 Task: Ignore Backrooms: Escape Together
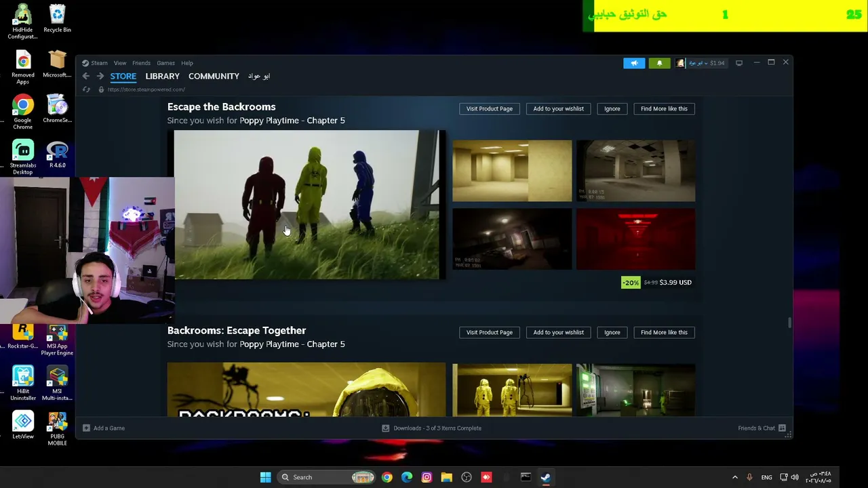(612, 332)
